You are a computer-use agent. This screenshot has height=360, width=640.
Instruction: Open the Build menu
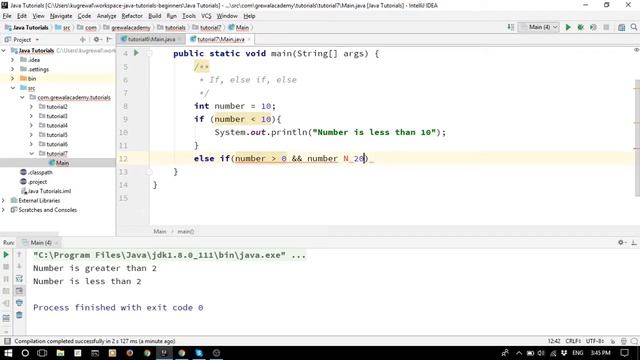154,16
